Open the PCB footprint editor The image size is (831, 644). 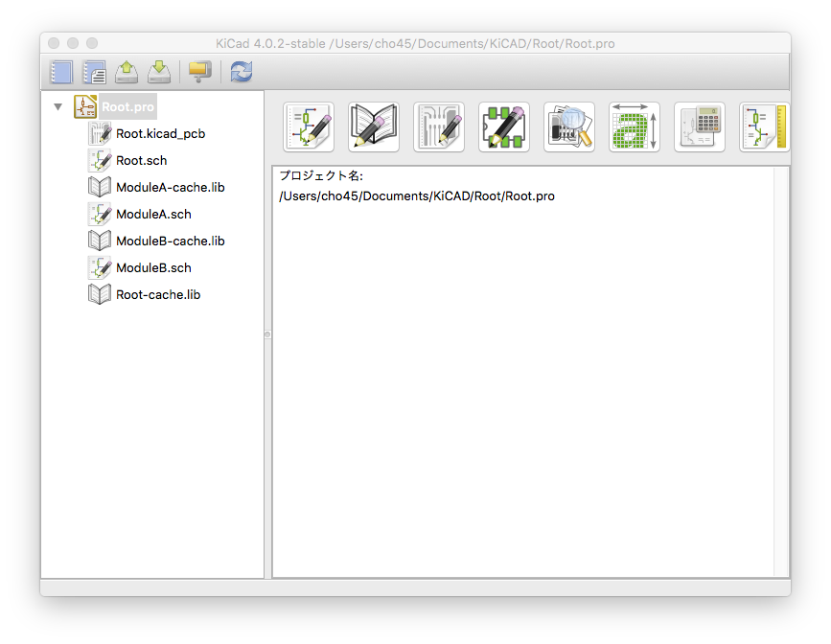(504, 127)
